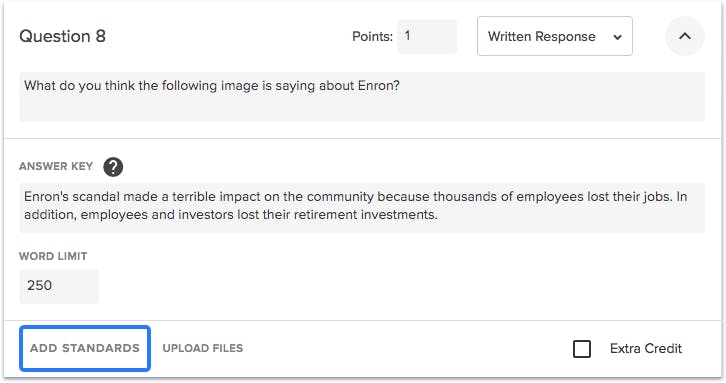Click the Question 8 heading
The height and width of the screenshot is (383, 726).
63,36
